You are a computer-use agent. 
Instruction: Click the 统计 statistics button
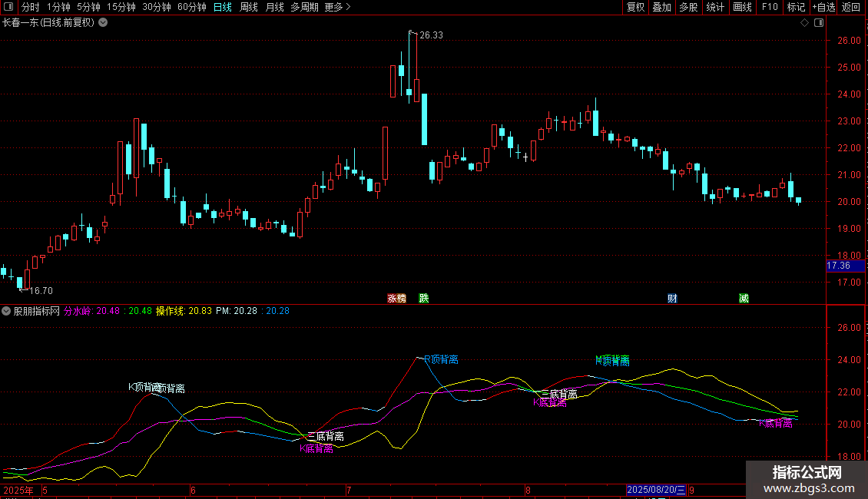715,7
